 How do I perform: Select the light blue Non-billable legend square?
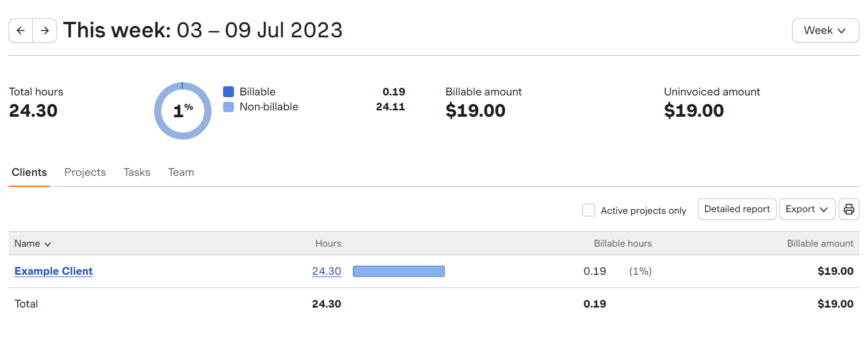[x=229, y=106]
